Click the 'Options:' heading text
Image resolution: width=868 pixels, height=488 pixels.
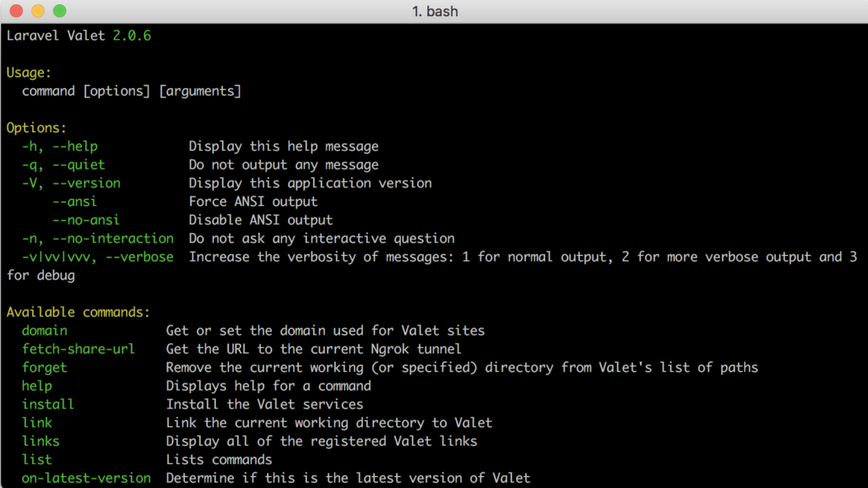[36, 128]
